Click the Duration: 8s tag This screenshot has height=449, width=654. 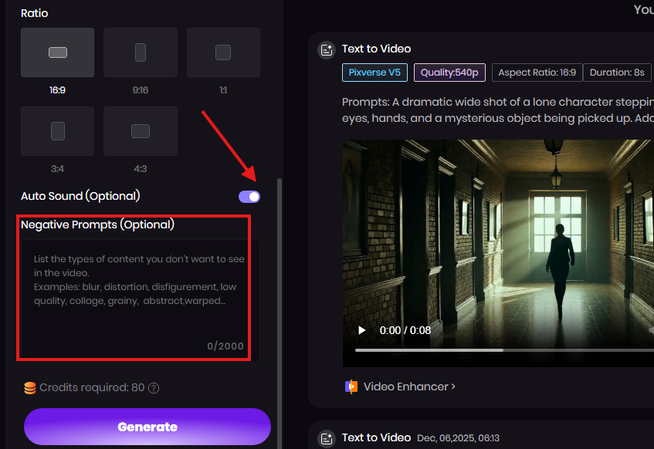point(617,73)
